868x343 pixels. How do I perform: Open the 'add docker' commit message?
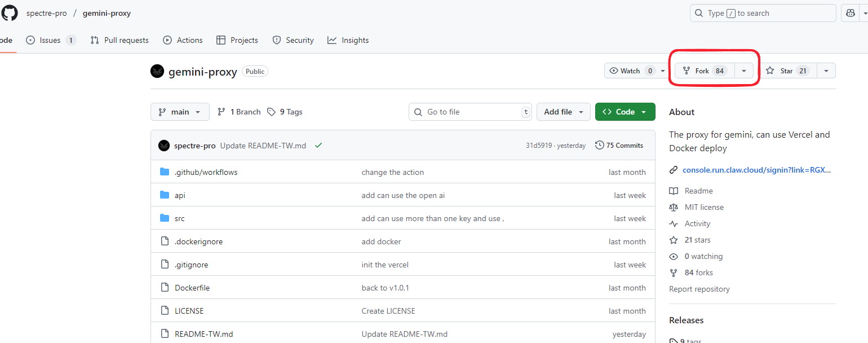point(382,241)
